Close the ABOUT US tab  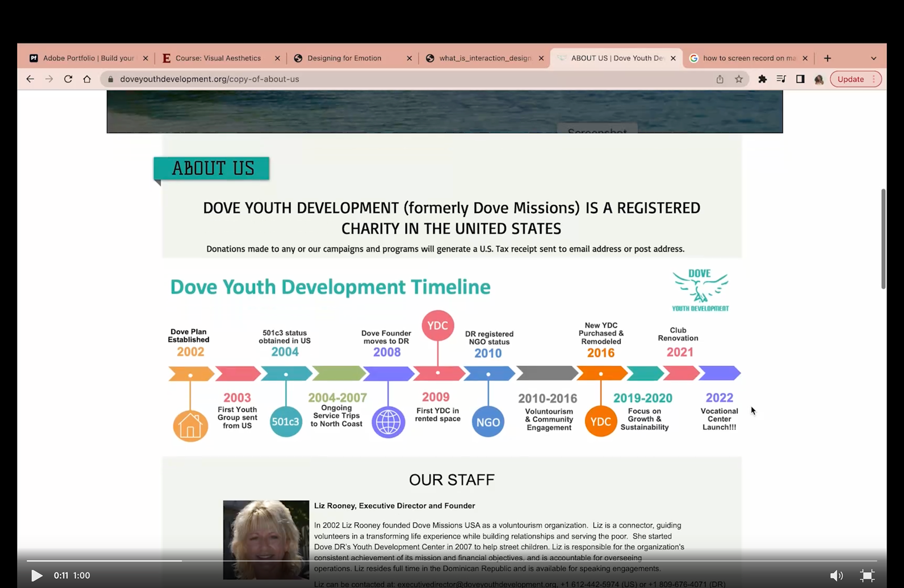[x=673, y=58]
